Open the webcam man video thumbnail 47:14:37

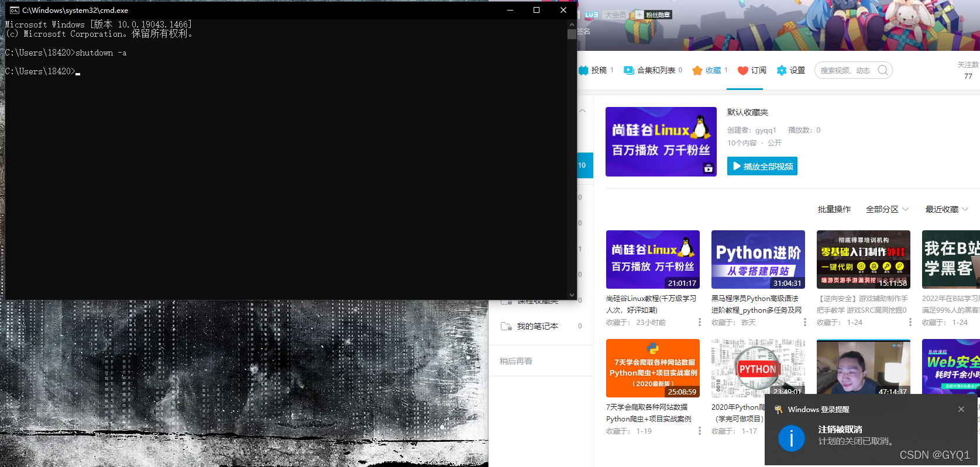tap(864, 367)
